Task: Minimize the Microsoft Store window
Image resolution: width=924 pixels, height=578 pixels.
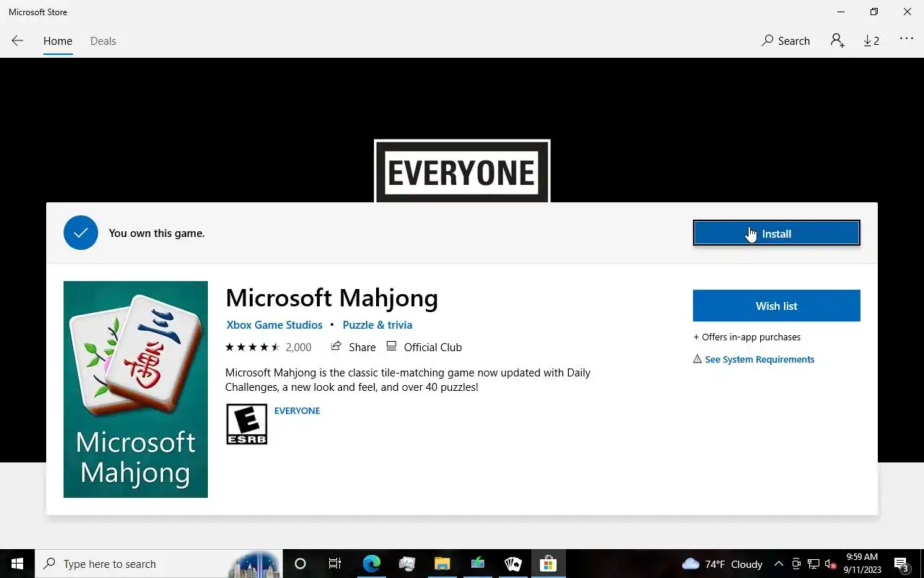Action: pyautogui.click(x=840, y=12)
